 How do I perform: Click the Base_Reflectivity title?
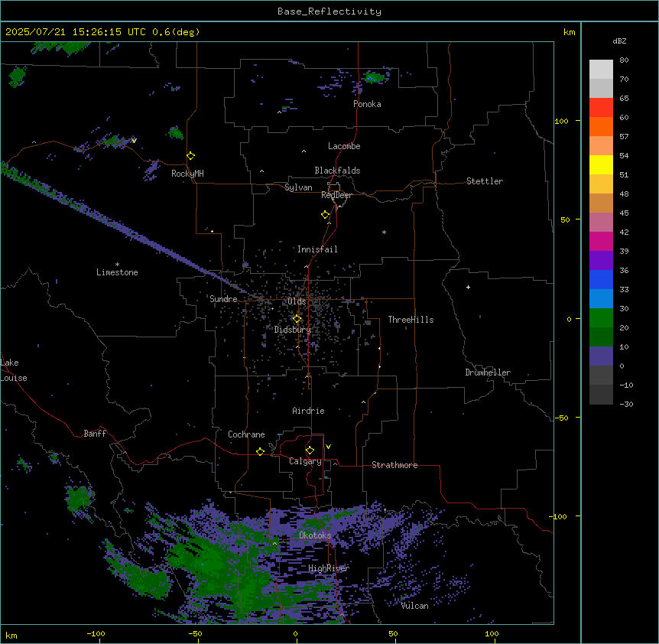(x=329, y=11)
